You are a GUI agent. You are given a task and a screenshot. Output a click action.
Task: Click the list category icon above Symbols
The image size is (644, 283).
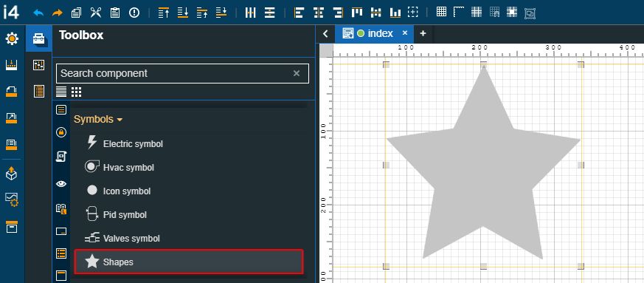click(x=61, y=109)
